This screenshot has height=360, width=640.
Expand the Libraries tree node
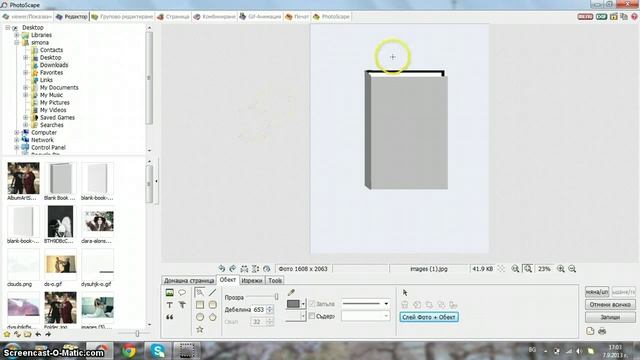17,35
